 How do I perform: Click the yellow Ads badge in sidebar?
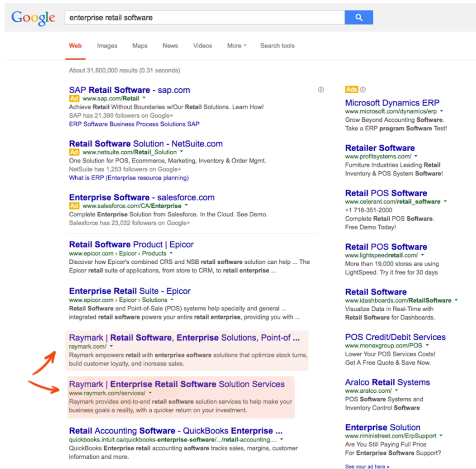point(351,90)
